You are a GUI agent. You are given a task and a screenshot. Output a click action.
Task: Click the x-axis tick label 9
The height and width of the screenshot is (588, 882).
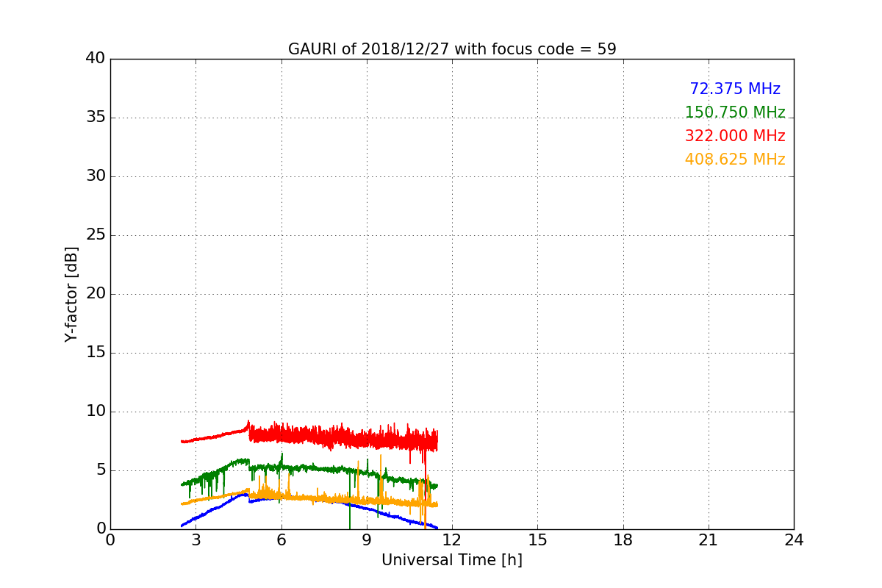[x=367, y=540]
